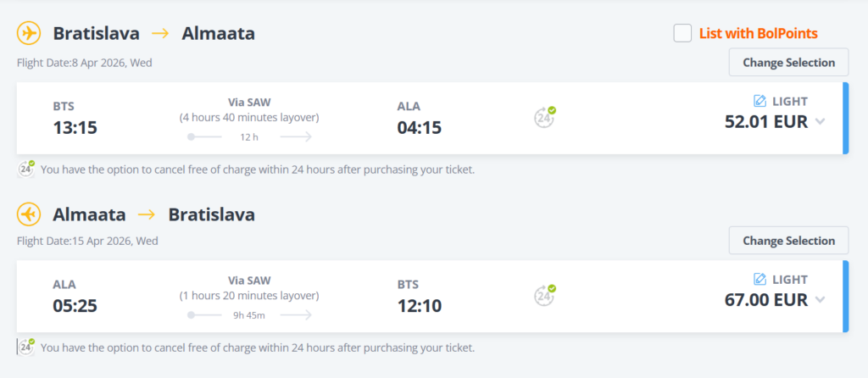Click small 24h icon below the return flight card

pos(27,347)
